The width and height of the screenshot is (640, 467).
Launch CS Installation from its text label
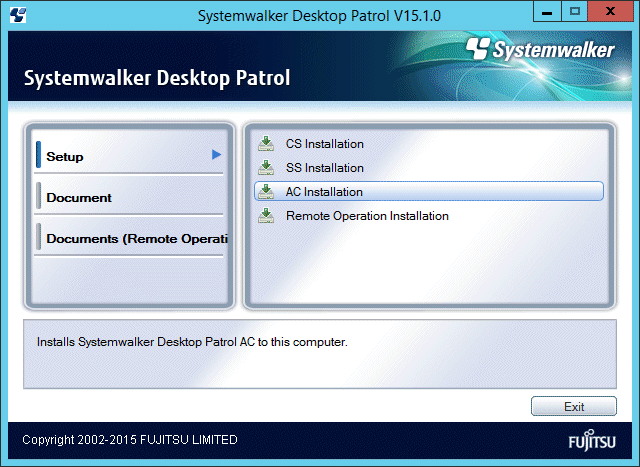pyautogui.click(x=324, y=144)
